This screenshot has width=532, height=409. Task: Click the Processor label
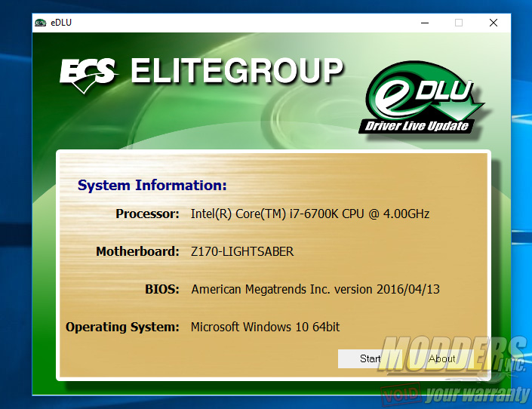(x=147, y=214)
